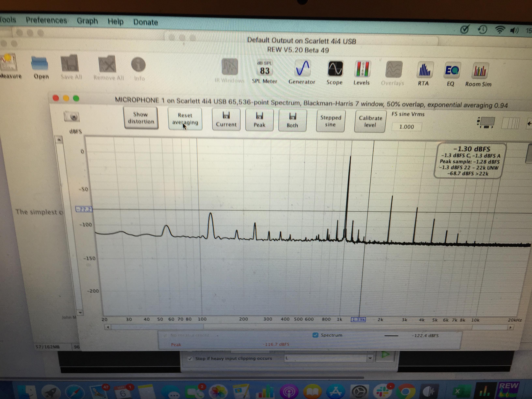
Task: Click the 1.39k frequency cursor label
Action: click(x=358, y=320)
